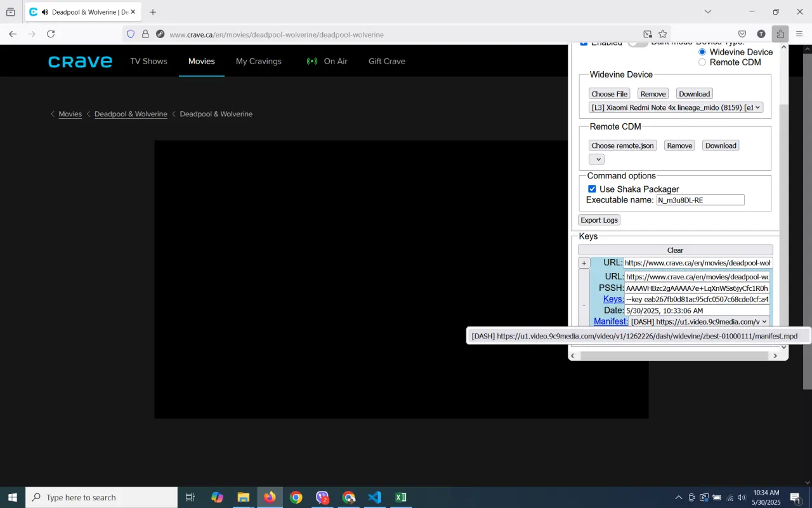
Task: Open the notification center icon
Action: click(x=796, y=497)
